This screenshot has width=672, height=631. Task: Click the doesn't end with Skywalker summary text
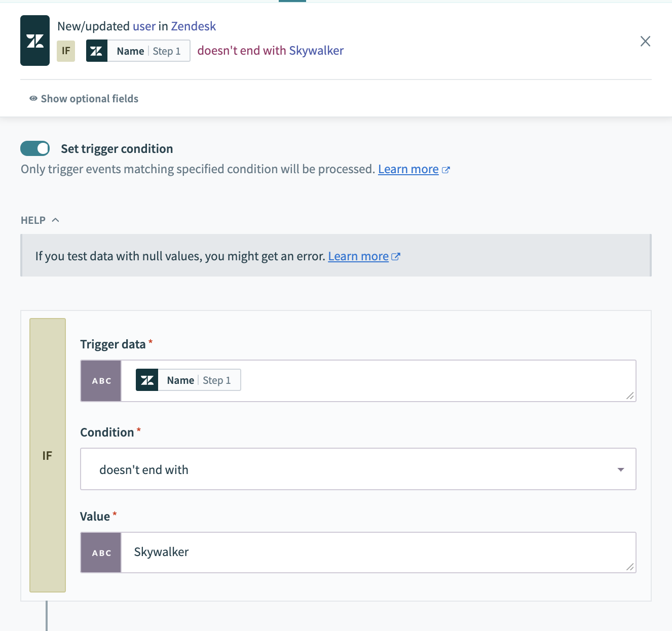270,51
